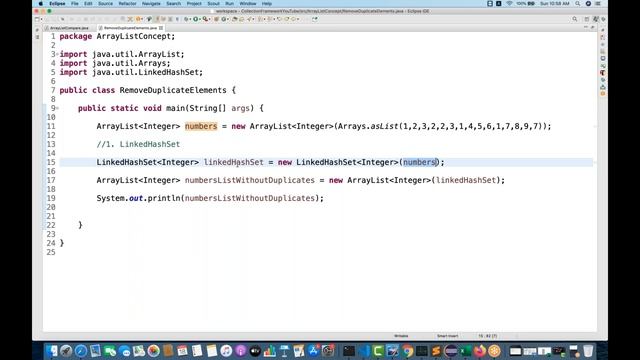640x360 pixels.
Task: Click the green Run toolbar button
Action: [196, 19]
